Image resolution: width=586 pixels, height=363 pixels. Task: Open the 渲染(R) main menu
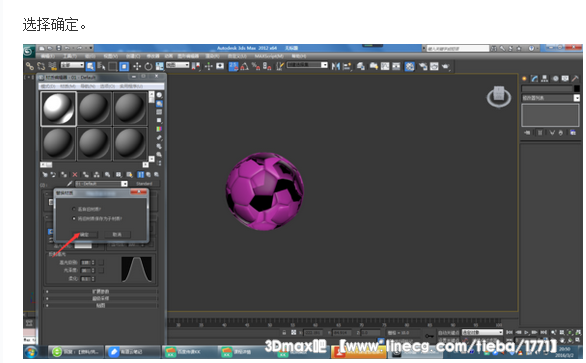click(212, 56)
